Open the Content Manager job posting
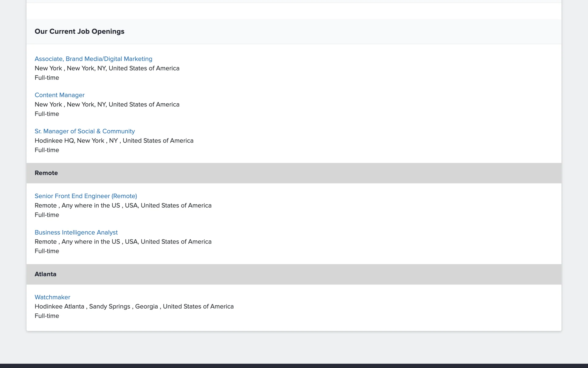588x368 pixels. 59,95
